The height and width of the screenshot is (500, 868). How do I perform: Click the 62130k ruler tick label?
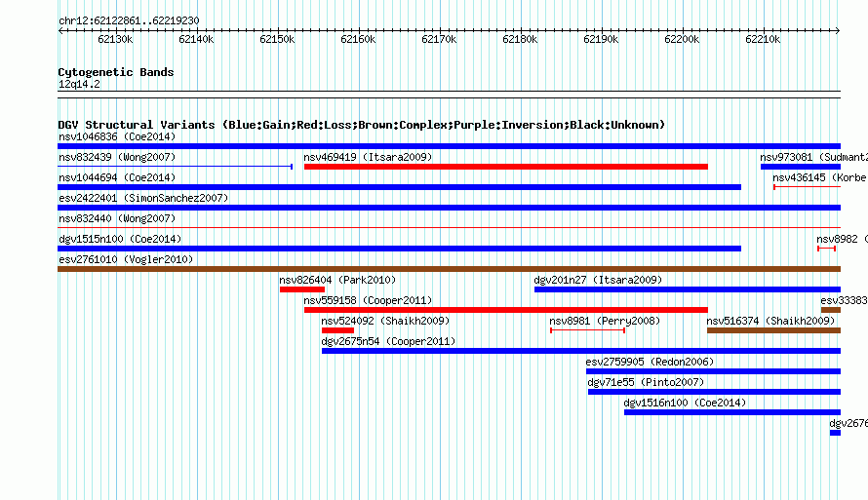click(x=115, y=39)
